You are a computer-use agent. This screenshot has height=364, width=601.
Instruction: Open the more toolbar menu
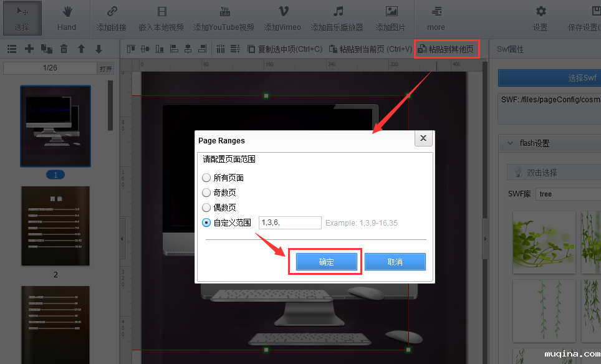tap(436, 18)
